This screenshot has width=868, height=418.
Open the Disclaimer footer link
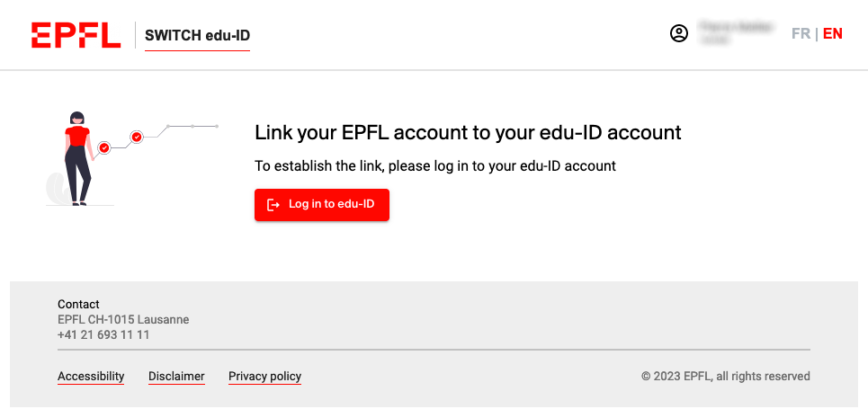176,377
